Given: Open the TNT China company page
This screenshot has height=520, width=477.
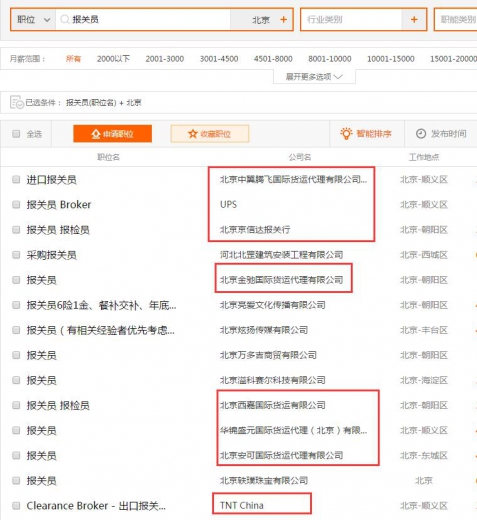Looking at the screenshot, I should pyautogui.click(x=242, y=506).
